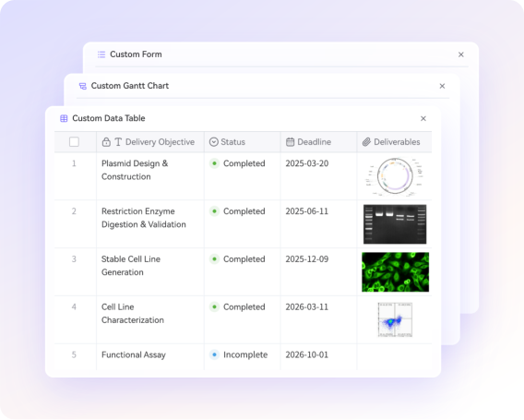
Task: Select row number 1
Action: (x=74, y=163)
